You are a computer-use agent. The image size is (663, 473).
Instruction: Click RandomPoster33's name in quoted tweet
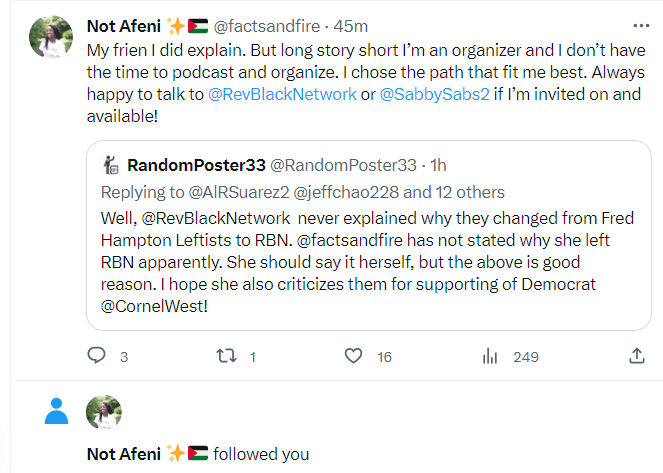(x=196, y=165)
